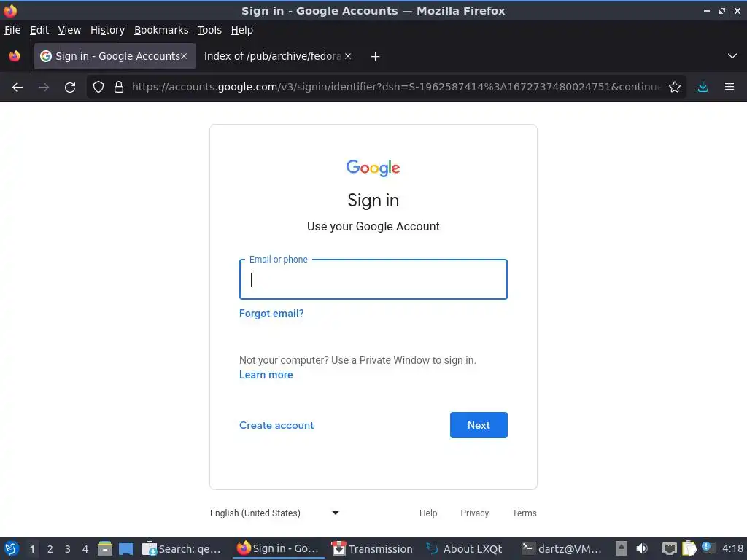Expand the list all tabs chevron

click(x=732, y=56)
